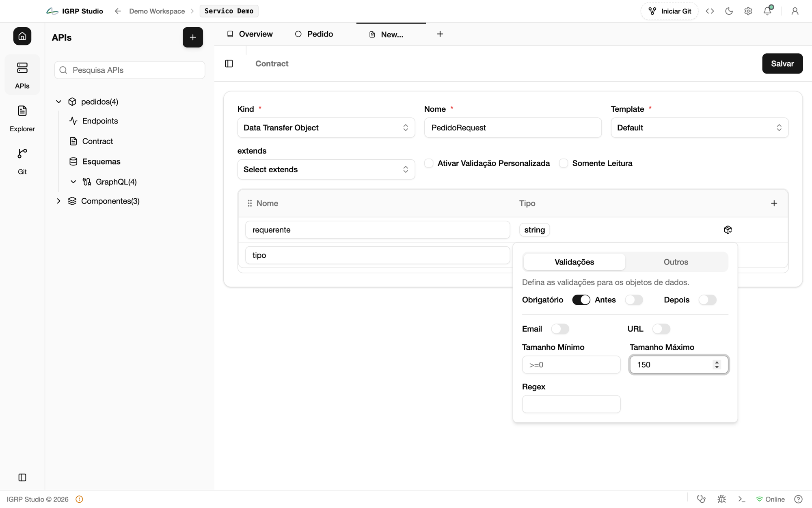Open the Select extends dropdown
This screenshot has height=508, width=812.
[326, 169]
